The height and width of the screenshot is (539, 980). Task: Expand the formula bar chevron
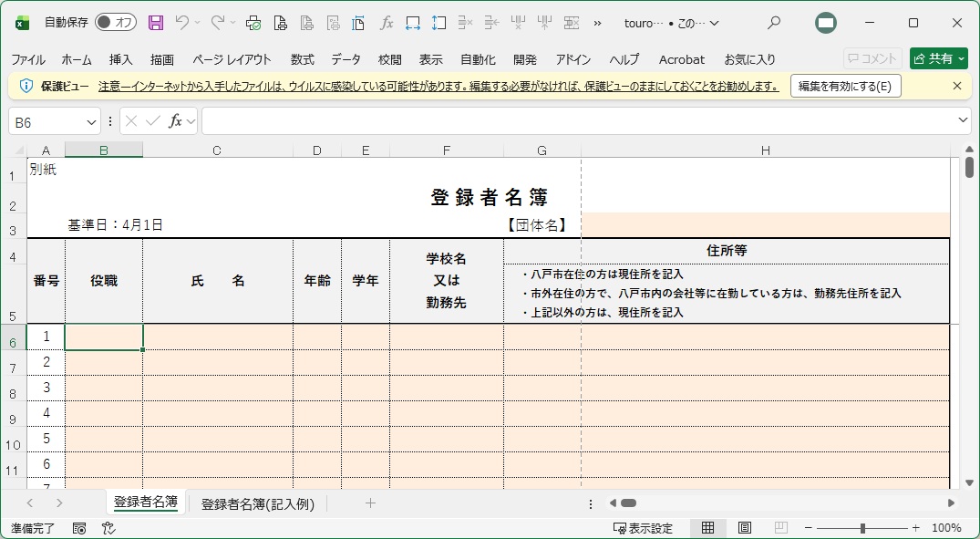tap(964, 120)
